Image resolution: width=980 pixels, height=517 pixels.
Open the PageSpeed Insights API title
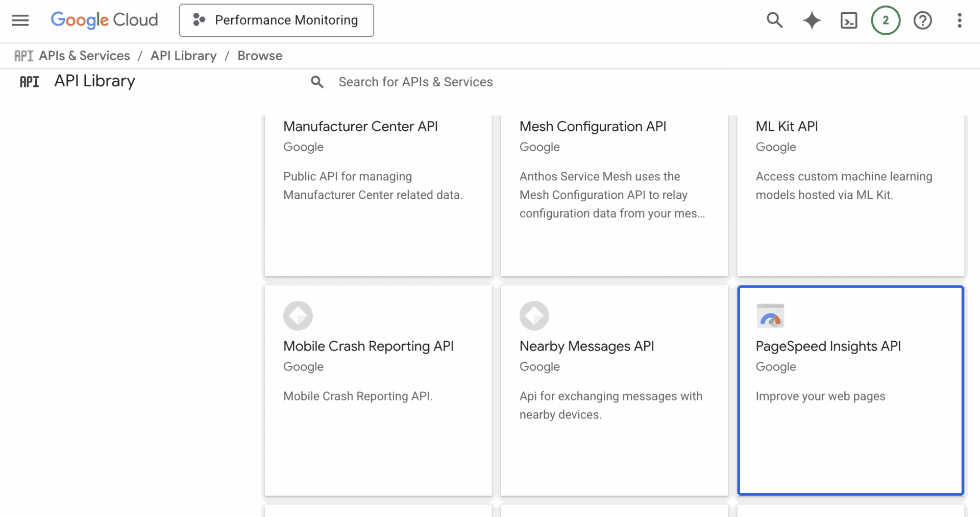point(828,346)
